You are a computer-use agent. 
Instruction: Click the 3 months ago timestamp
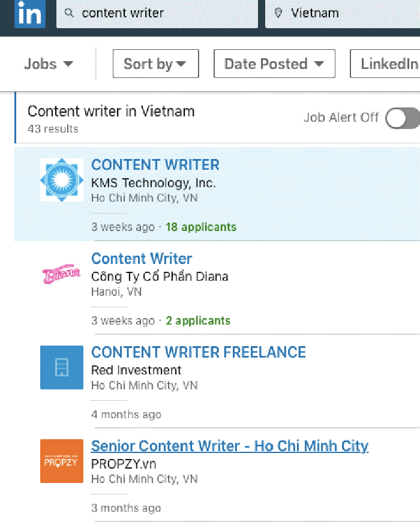tap(126, 508)
